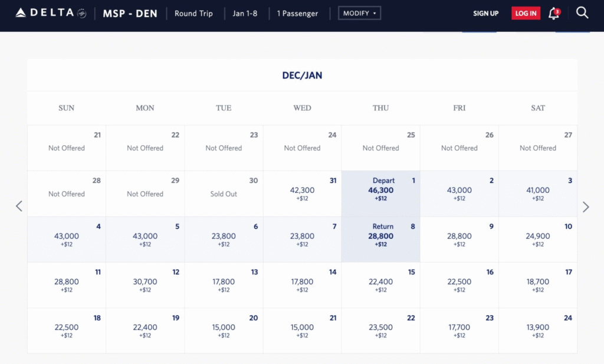Choose January 22 fare of 23,500 miles

[380, 330]
